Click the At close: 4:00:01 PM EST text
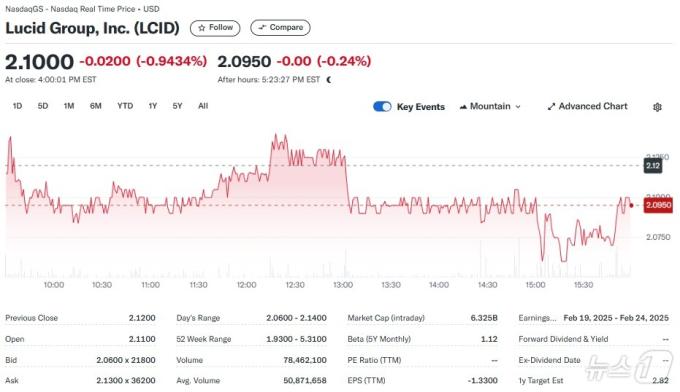The width and height of the screenshot is (680, 392). (x=51, y=80)
